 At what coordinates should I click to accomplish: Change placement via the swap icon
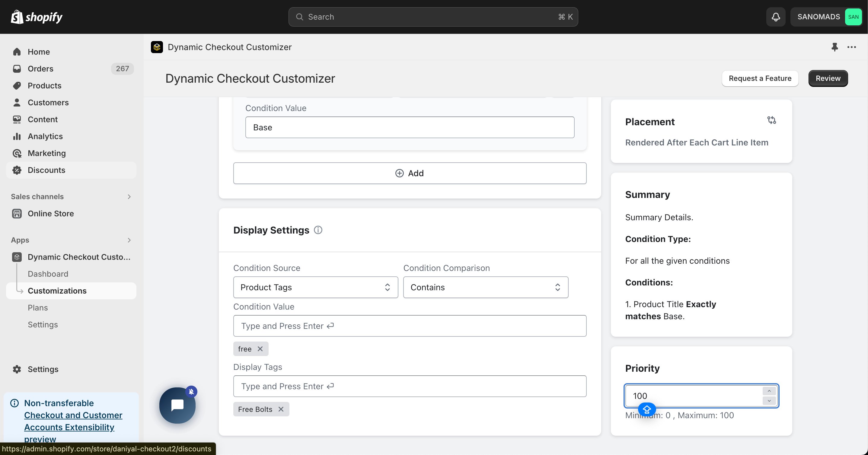pyautogui.click(x=771, y=120)
